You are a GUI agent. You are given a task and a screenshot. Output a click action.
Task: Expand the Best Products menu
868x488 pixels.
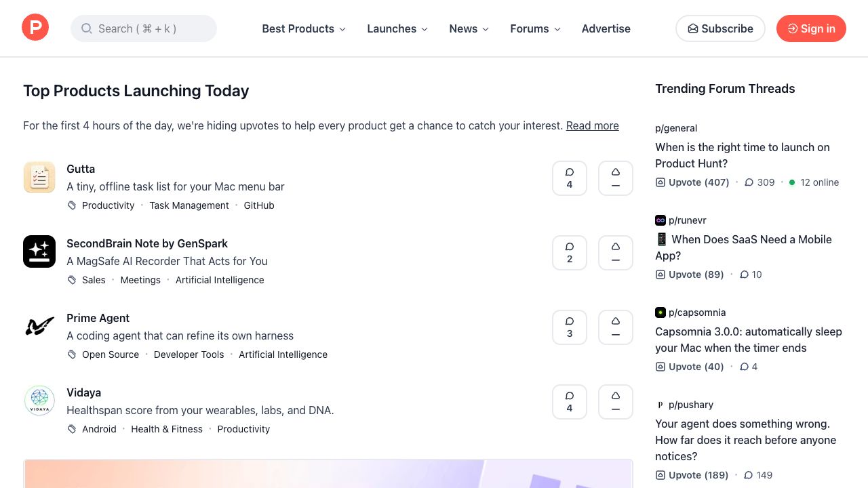pos(304,28)
